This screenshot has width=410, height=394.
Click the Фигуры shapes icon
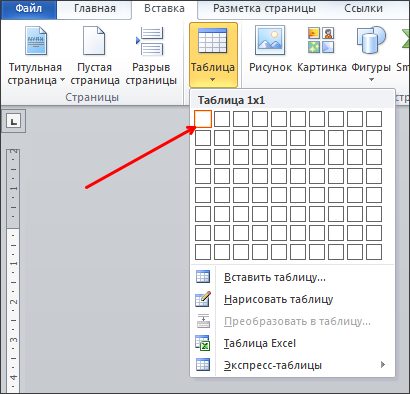pyautogui.click(x=371, y=40)
